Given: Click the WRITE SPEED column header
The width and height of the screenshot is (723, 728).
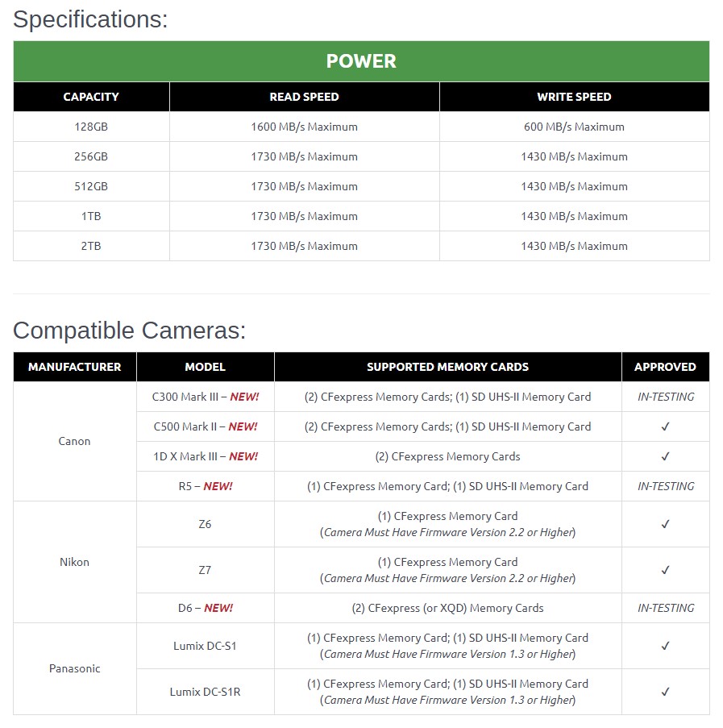Looking at the screenshot, I should [x=574, y=97].
